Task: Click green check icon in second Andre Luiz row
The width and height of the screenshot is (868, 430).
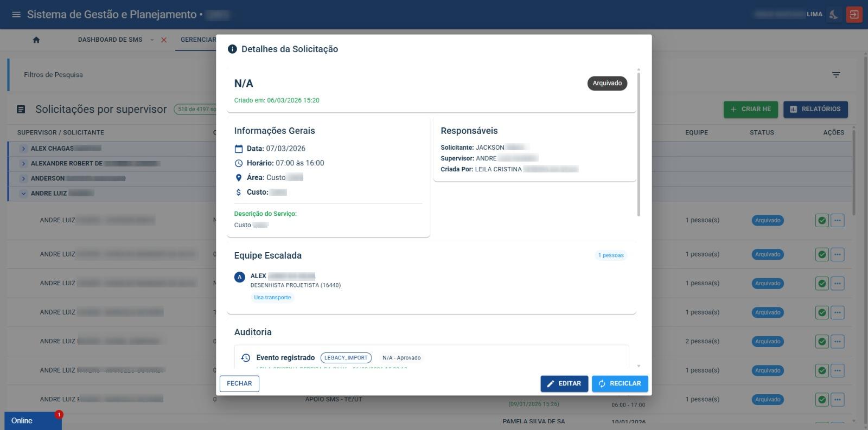Action: coord(822,254)
